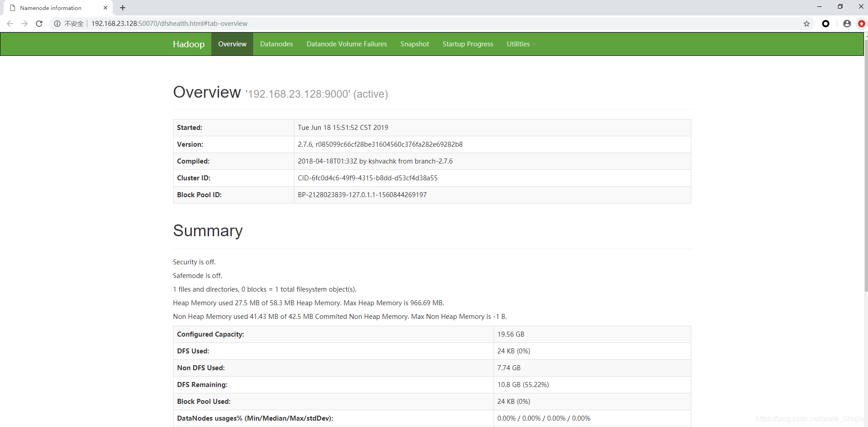The height and width of the screenshot is (427, 868).
Task: Select the Cluster ID value CID-6fc0d4c6
Action: pyautogui.click(x=367, y=178)
